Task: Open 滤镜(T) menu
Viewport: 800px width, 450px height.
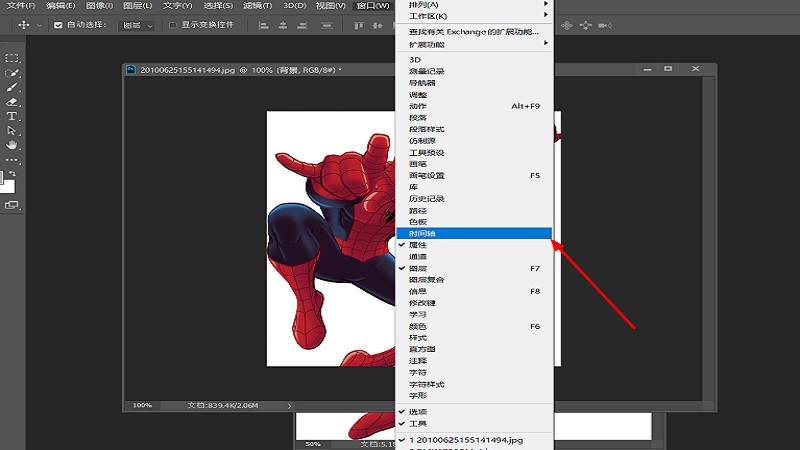Action: (x=257, y=6)
